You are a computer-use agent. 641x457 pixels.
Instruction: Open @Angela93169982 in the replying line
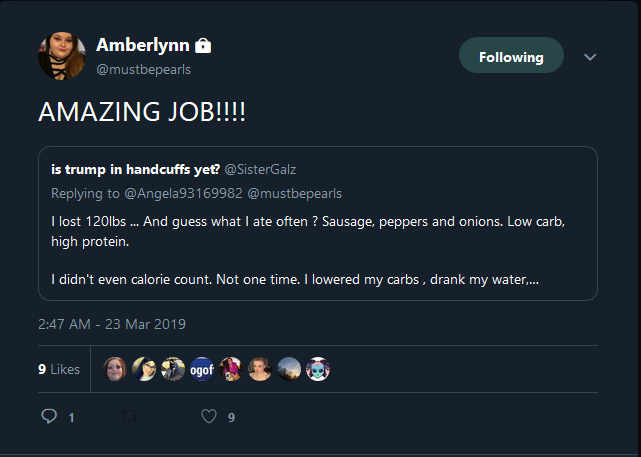[184, 193]
